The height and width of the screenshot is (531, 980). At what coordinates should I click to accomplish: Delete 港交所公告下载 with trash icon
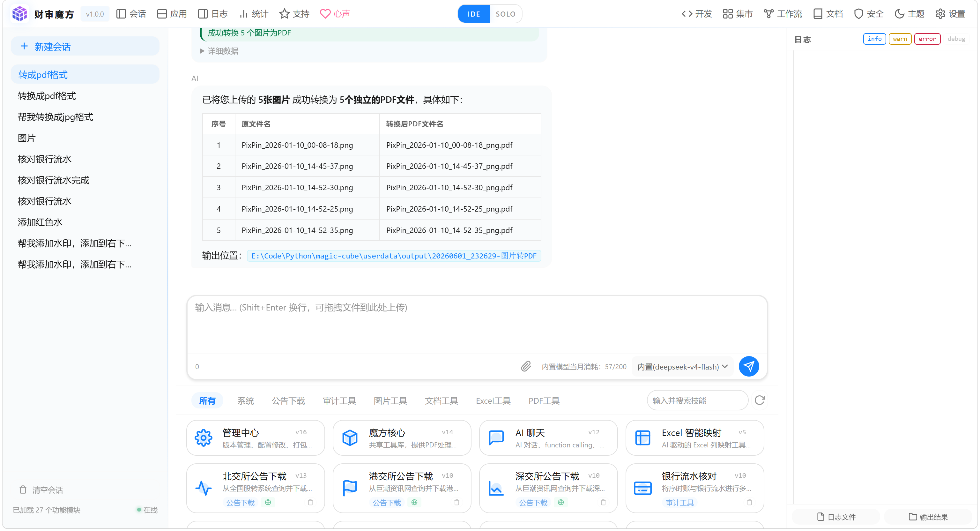(x=457, y=503)
